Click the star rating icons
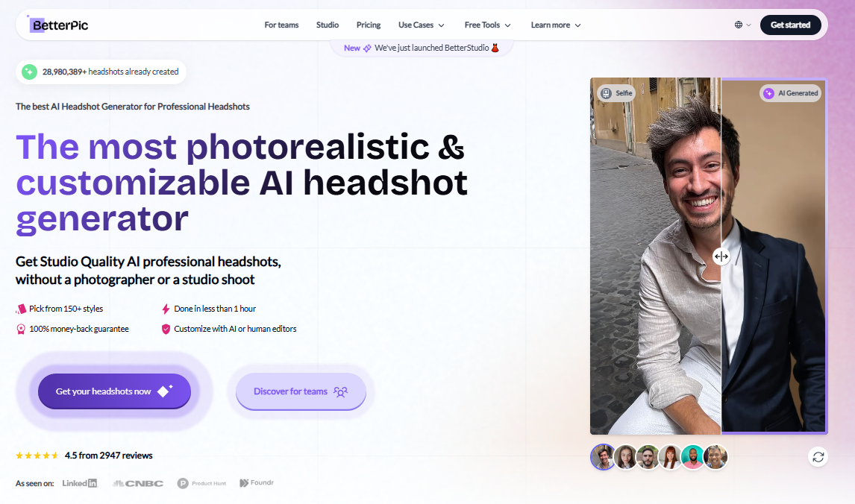Viewport: 855px width, 504px height. pyautogui.click(x=37, y=456)
